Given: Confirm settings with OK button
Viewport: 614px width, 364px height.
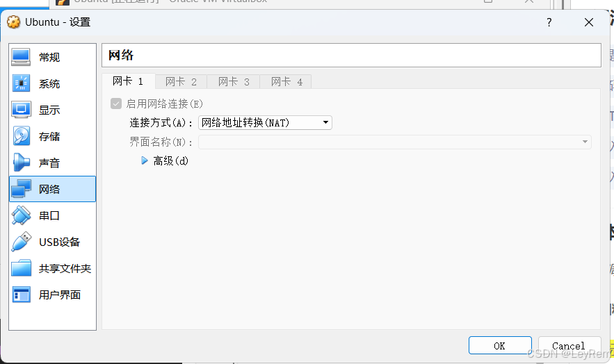Looking at the screenshot, I should pos(500,346).
